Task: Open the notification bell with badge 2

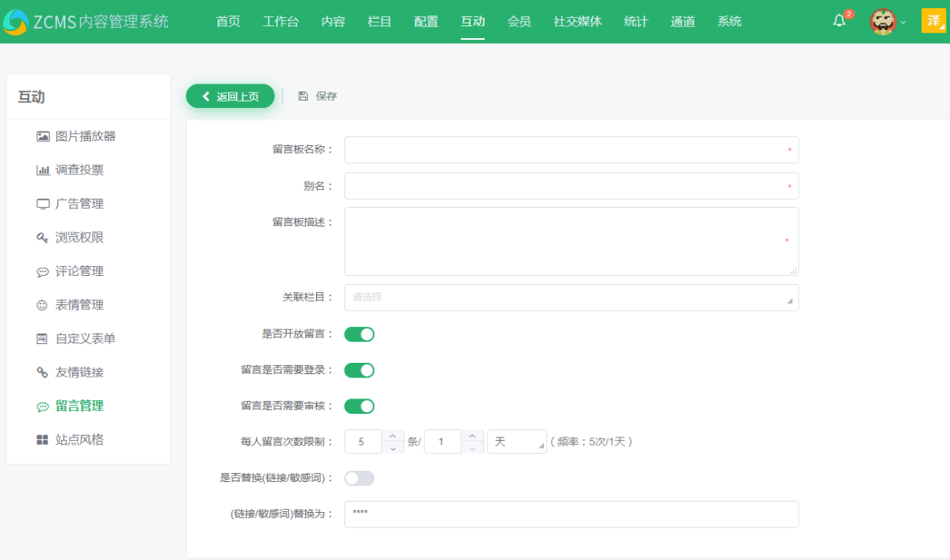Action: point(840,21)
